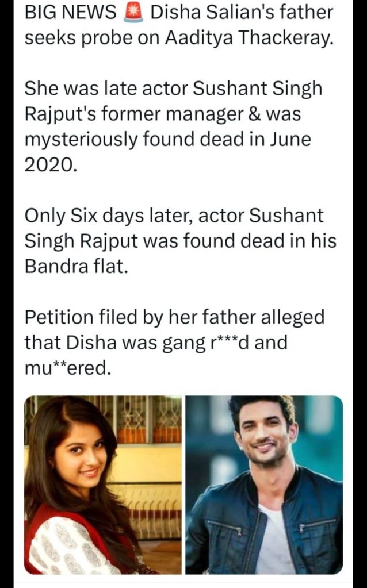
Task: Click the phrase Only Six days later
Action: point(109,216)
